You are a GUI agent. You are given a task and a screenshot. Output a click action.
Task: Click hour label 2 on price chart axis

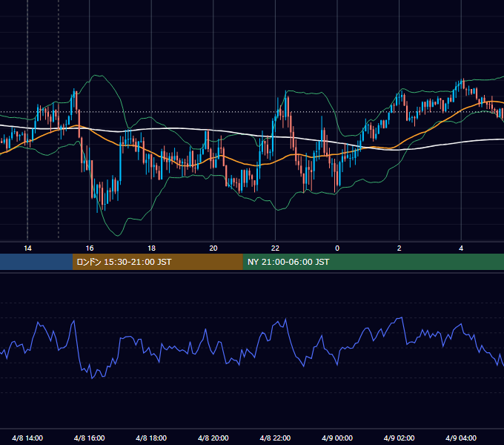point(399,248)
